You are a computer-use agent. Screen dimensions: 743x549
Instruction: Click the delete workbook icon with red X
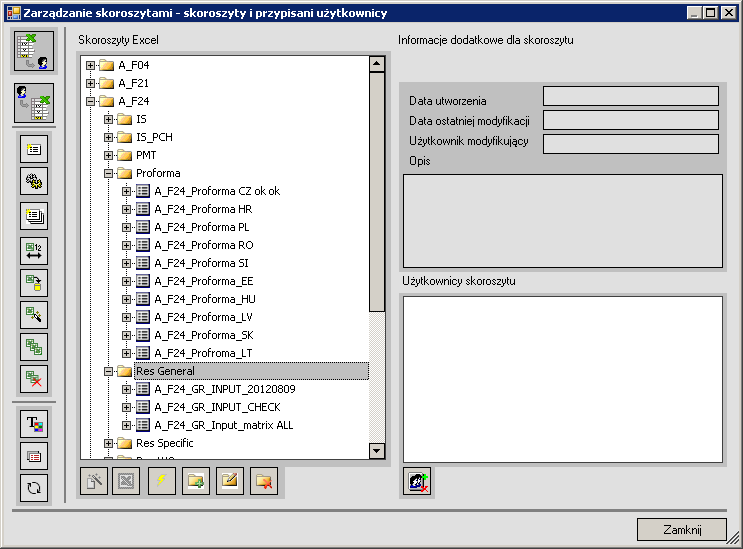(34, 379)
